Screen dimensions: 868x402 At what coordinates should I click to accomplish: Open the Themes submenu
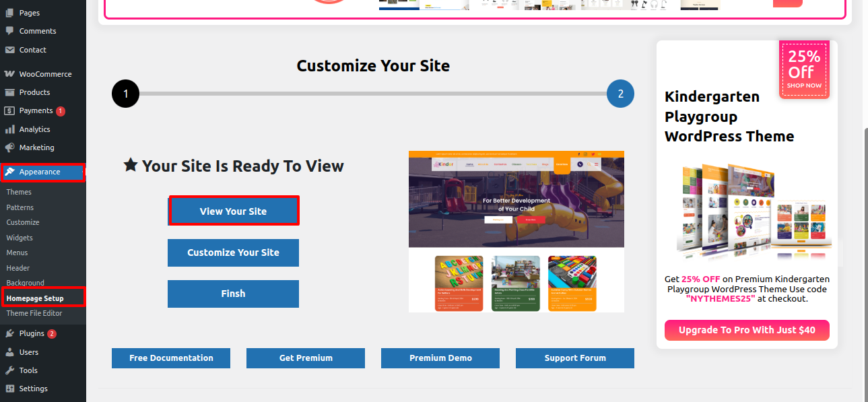click(x=19, y=192)
